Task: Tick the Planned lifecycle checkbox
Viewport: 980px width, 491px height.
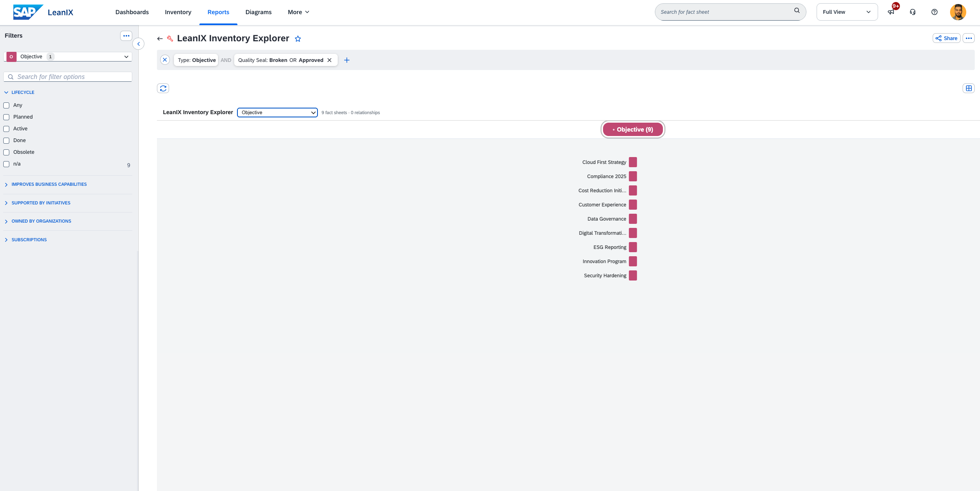Action: pyautogui.click(x=6, y=117)
